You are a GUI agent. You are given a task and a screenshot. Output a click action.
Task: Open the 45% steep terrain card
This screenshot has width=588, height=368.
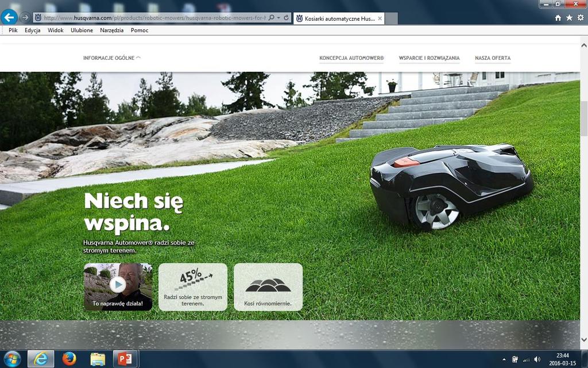coord(193,287)
